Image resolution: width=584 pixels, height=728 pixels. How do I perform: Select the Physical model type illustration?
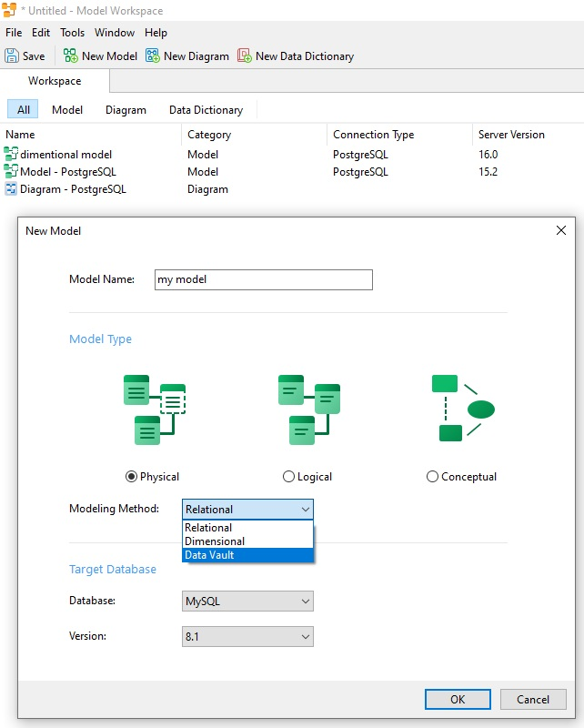(x=155, y=410)
